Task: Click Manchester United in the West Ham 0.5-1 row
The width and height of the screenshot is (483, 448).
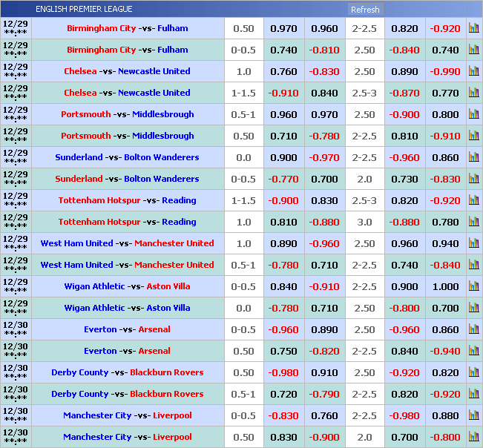Action: pyautogui.click(x=174, y=265)
